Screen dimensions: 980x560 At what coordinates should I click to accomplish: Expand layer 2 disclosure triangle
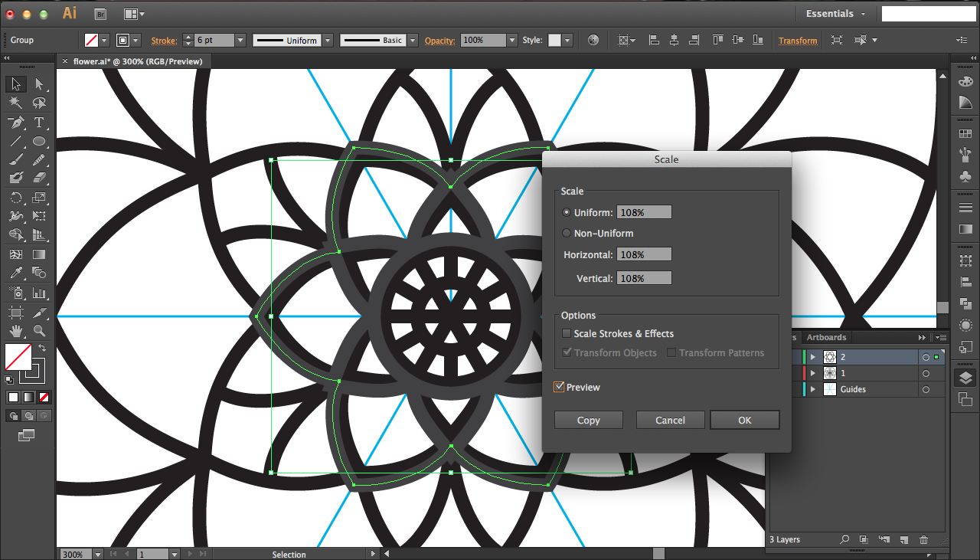812,357
